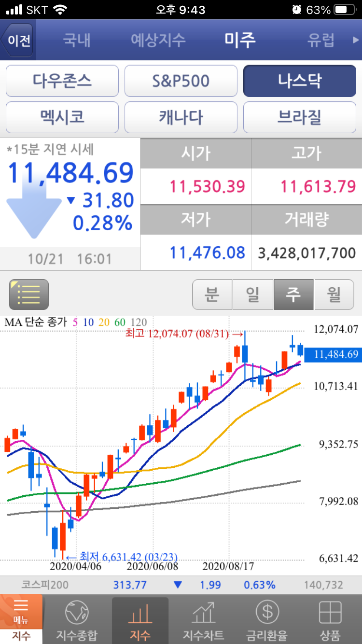Image resolution: width=362 pixels, height=644 pixels.
Task: Tap the 최고 12,074.07 (08/31) marker
Action: 184,334
